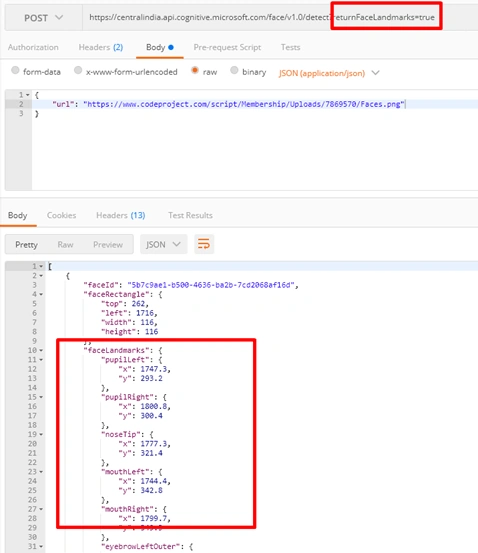478x553 pixels.
Task: Toggle the line wrap icon
Action: point(204,244)
